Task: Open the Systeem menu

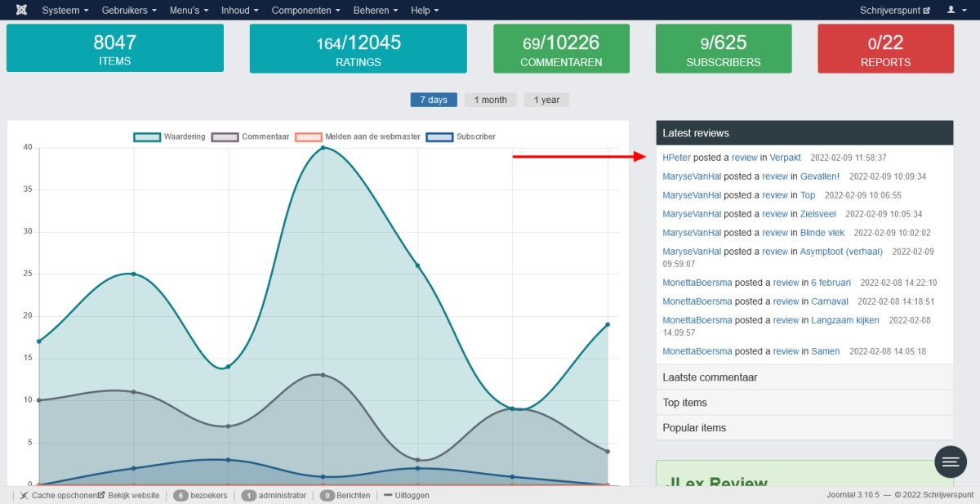Action: (x=66, y=10)
